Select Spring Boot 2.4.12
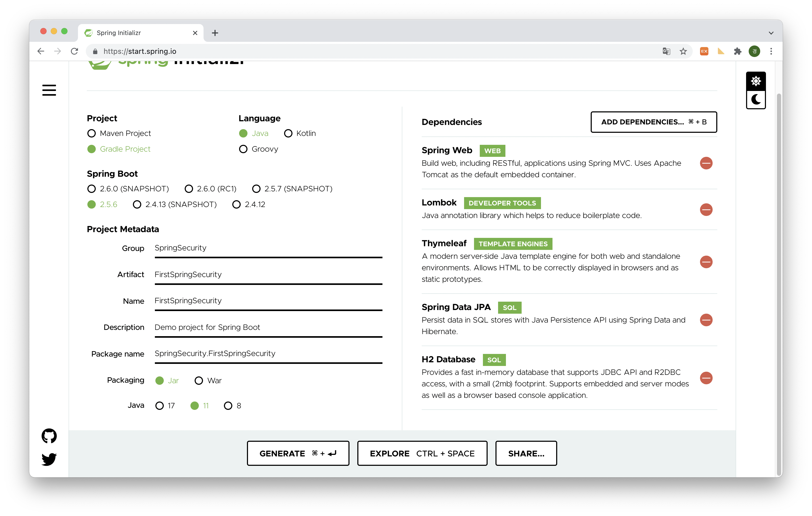The width and height of the screenshot is (812, 516). coord(249,204)
